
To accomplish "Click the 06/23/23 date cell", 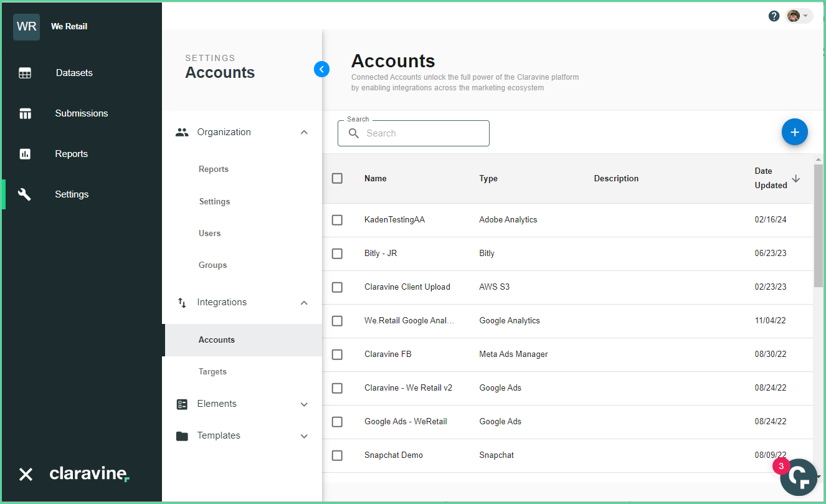I will tap(771, 254).
